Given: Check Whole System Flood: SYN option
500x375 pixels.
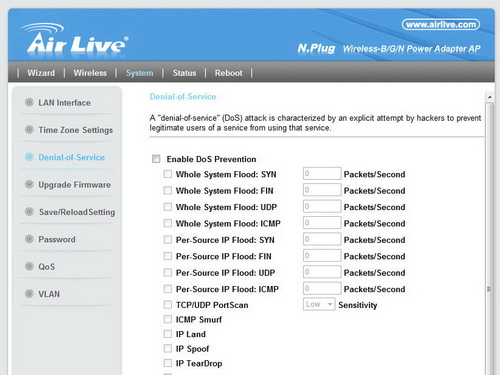Looking at the screenshot, I should [x=168, y=174].
